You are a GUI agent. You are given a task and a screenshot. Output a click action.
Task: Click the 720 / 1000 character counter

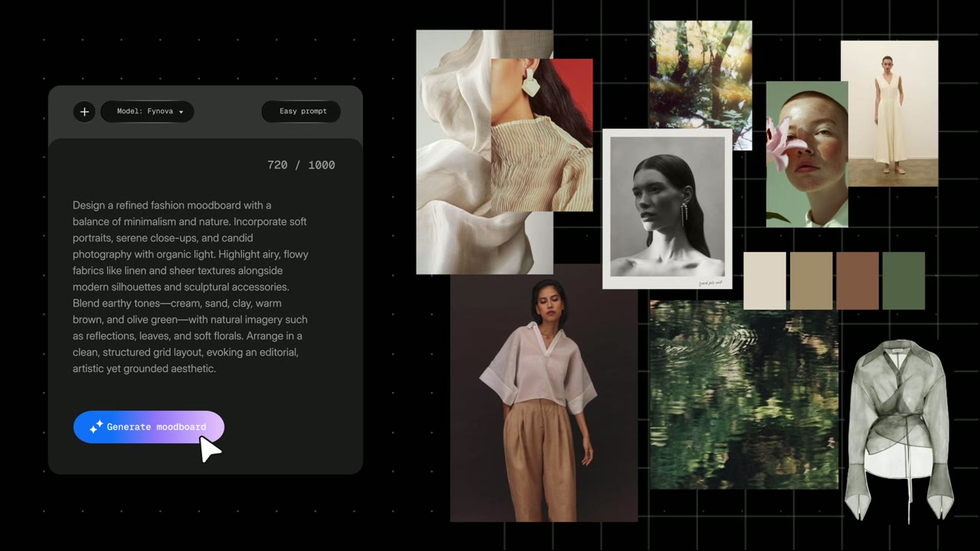tap(301, 165)
